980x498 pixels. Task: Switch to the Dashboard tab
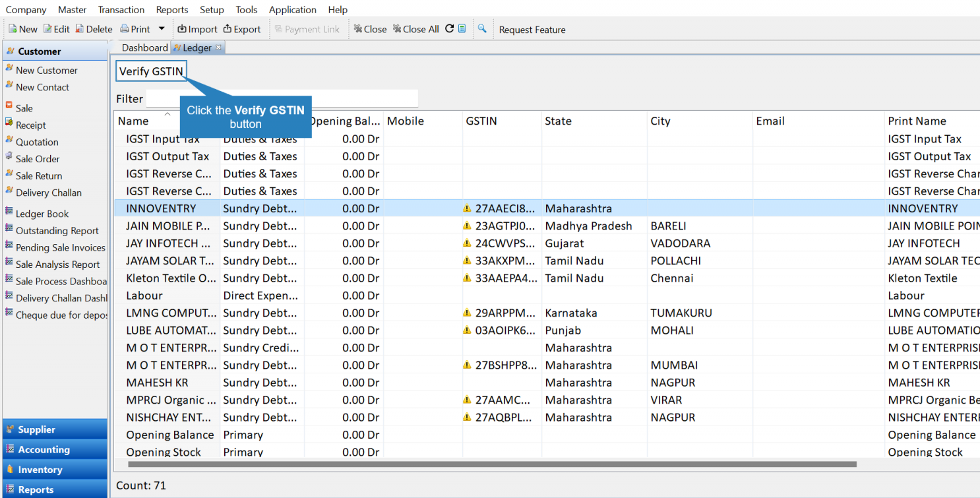point(144,47)
